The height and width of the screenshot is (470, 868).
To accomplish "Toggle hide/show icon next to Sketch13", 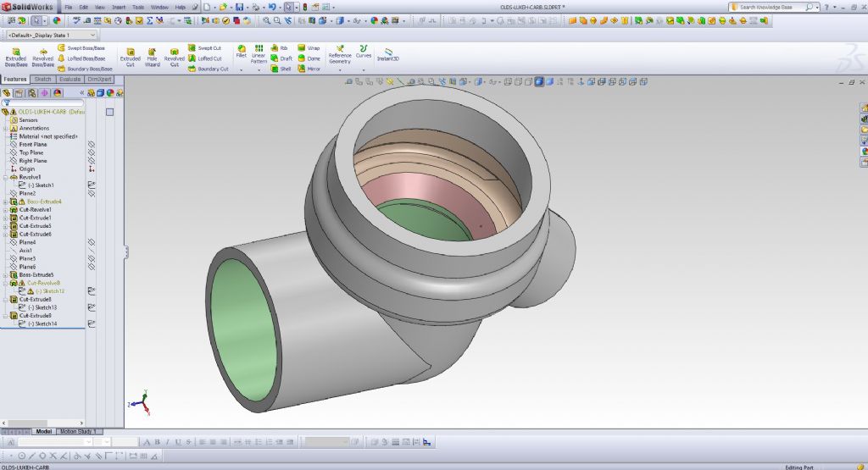I will (92, 307).
